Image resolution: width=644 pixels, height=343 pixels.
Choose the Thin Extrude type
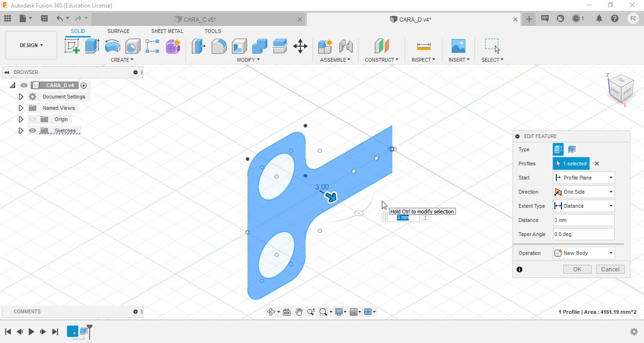571,149
